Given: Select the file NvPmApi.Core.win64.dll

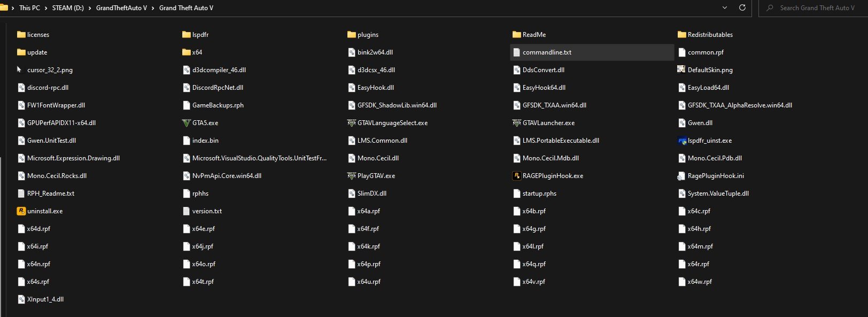Looking at the screenshot, I should [227, 176].
